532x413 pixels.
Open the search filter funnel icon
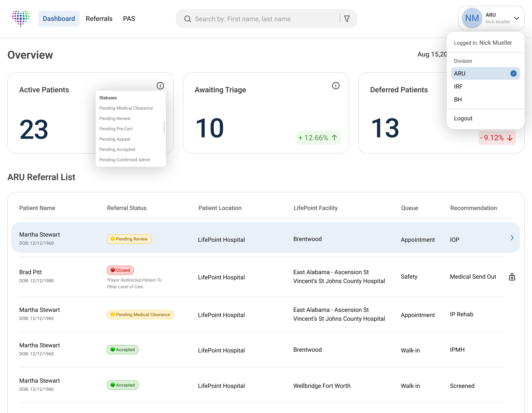point(347,19)
